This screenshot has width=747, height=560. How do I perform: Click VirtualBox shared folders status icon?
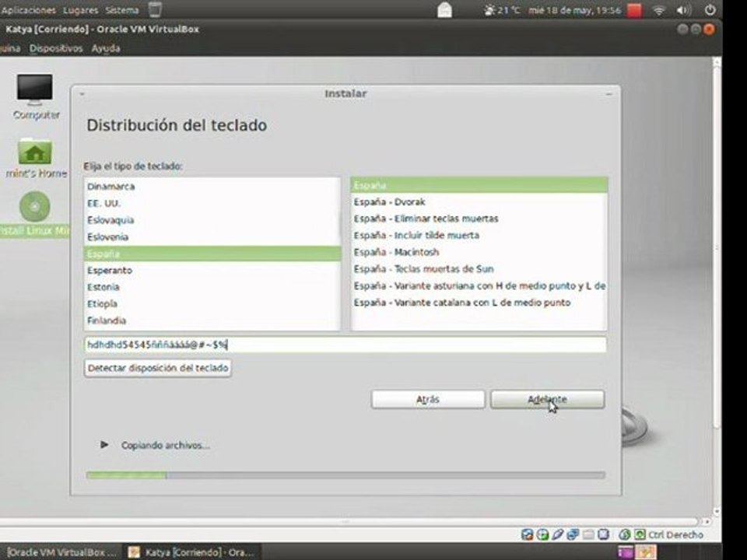point(588,535)
